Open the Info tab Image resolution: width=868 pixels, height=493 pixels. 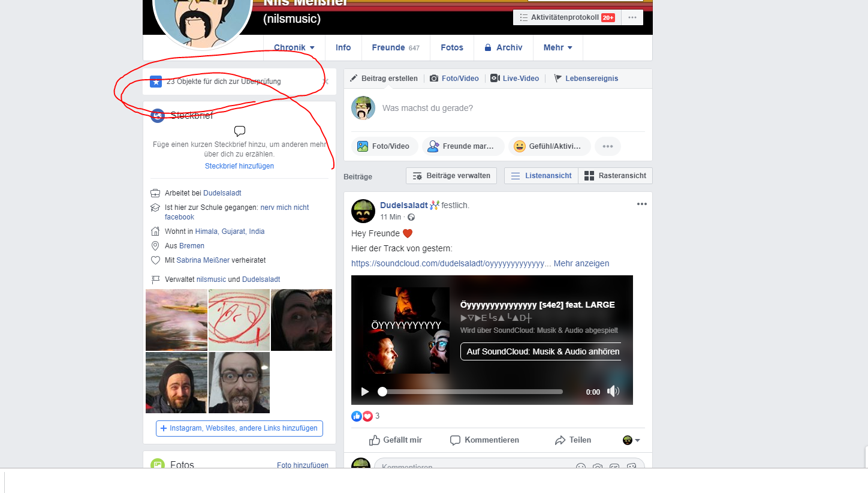point(343,47)
